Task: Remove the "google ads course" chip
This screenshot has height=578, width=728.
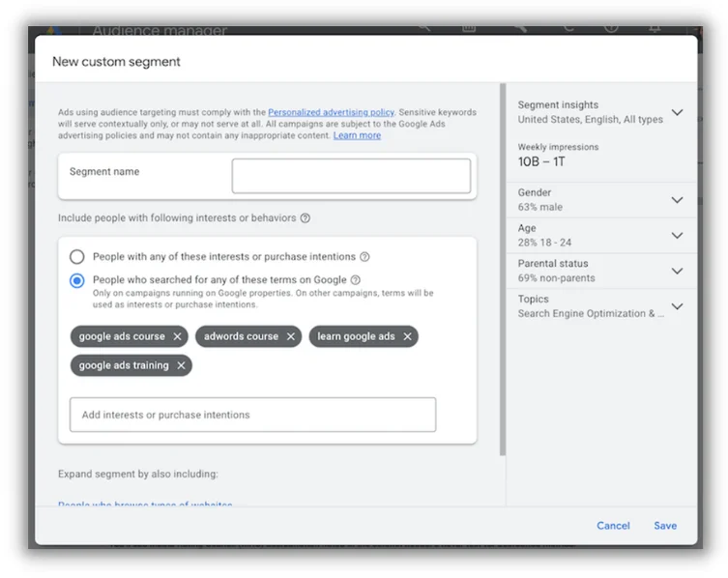Action: [177, 336]
